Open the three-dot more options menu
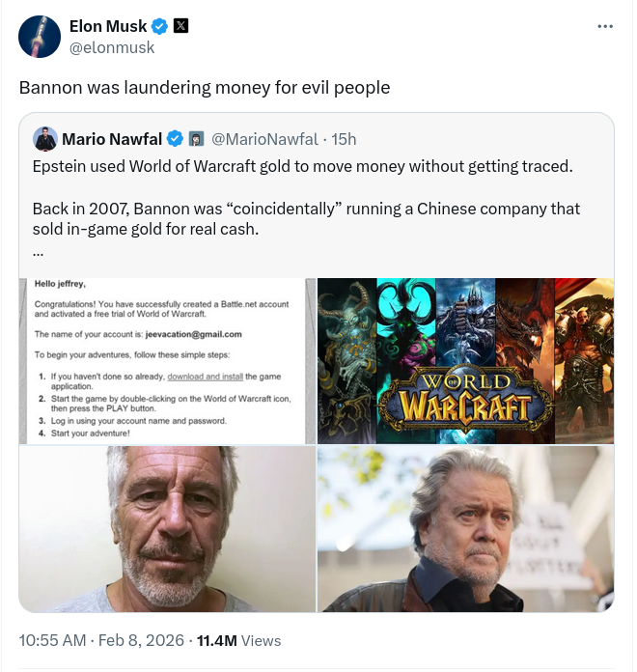This screenshot has width=637, height=672. click(x=605, y=27)
